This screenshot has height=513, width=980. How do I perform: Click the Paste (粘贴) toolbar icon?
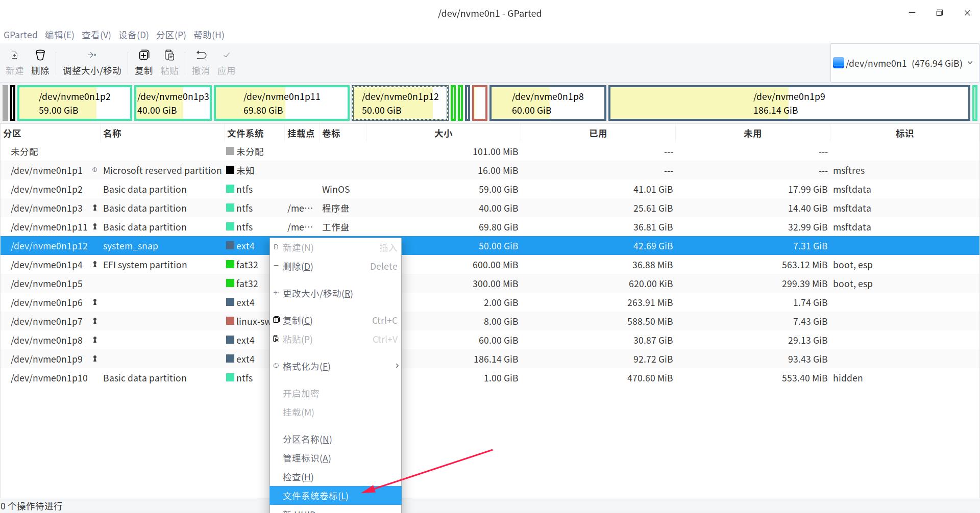tap(169, 61)
